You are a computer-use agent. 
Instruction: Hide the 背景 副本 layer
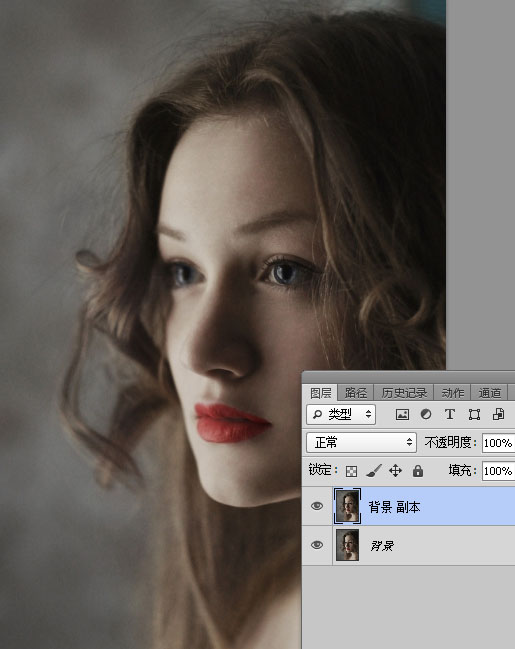pos(317,506)
